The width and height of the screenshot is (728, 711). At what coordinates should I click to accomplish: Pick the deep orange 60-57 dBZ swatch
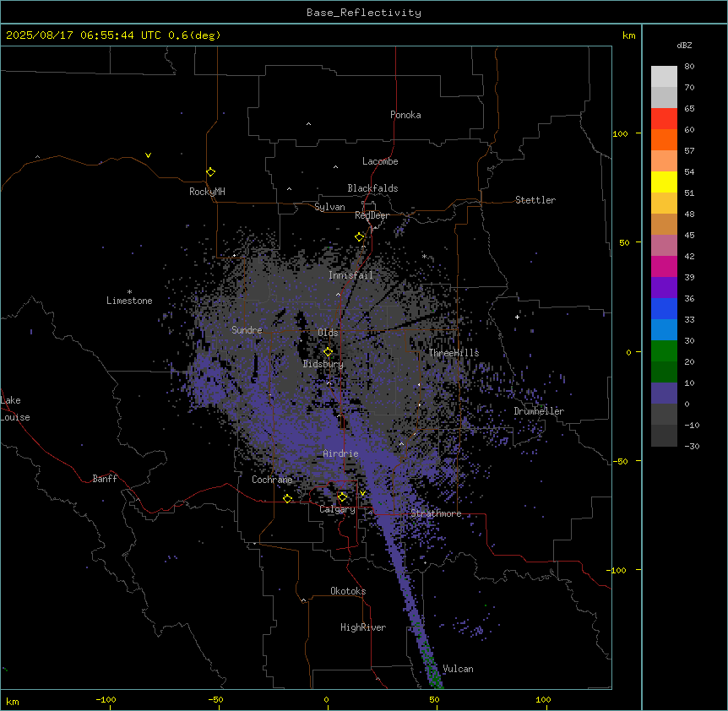(664, 139)
